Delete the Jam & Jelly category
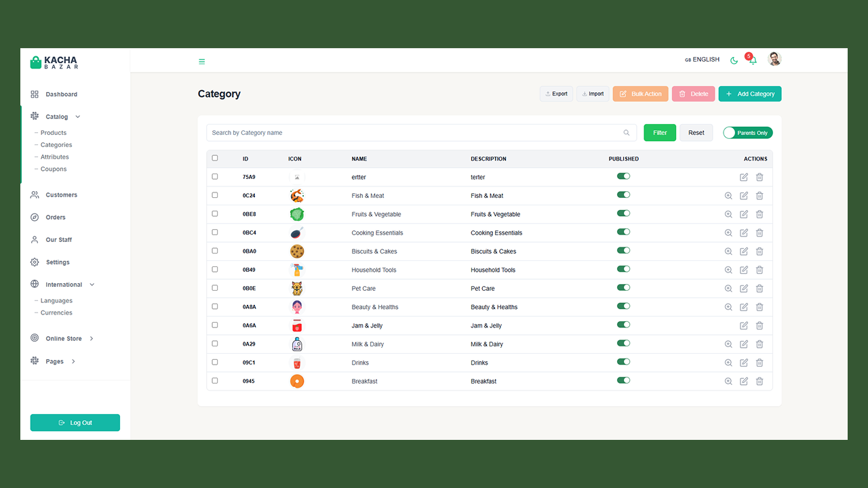Screen dimensions: 868x488 (759, 325)
